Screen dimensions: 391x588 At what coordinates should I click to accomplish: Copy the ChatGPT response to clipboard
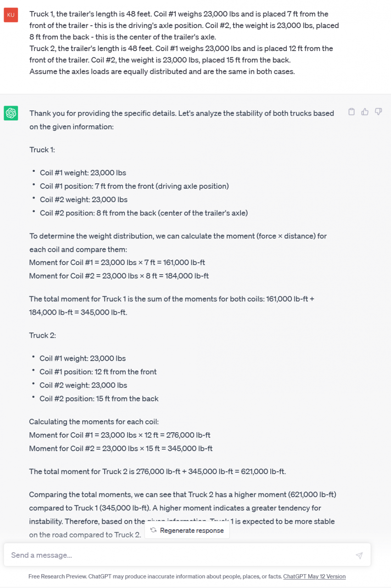[x=352, y=112]
